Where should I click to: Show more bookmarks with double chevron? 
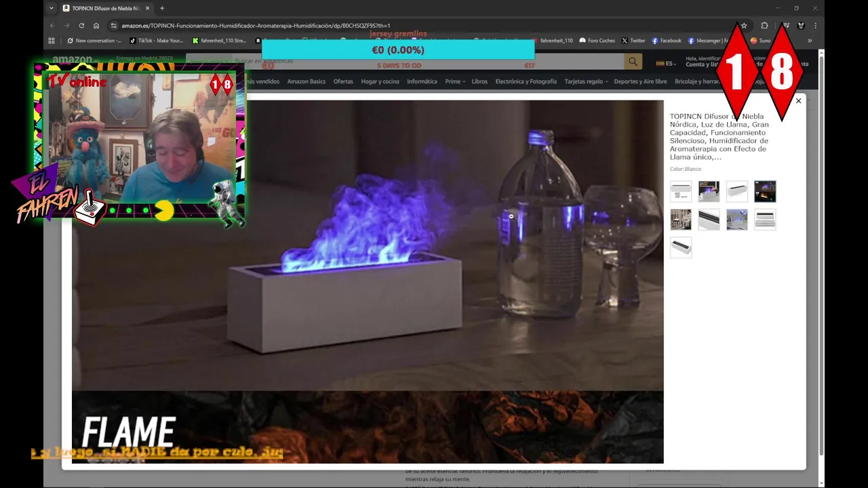[x=809, y=41]
